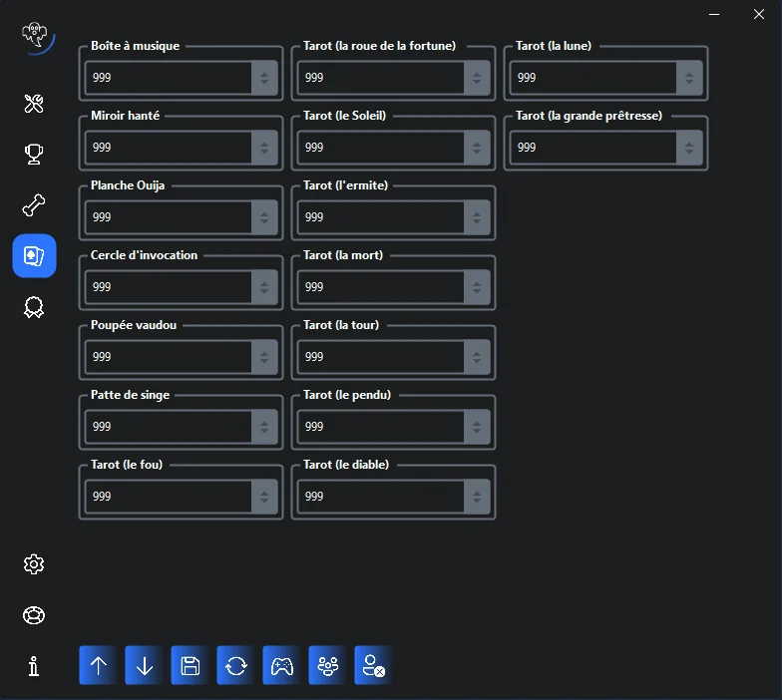Open the tools (wrench and screwdriver) sidebar page

pos(34,104)
